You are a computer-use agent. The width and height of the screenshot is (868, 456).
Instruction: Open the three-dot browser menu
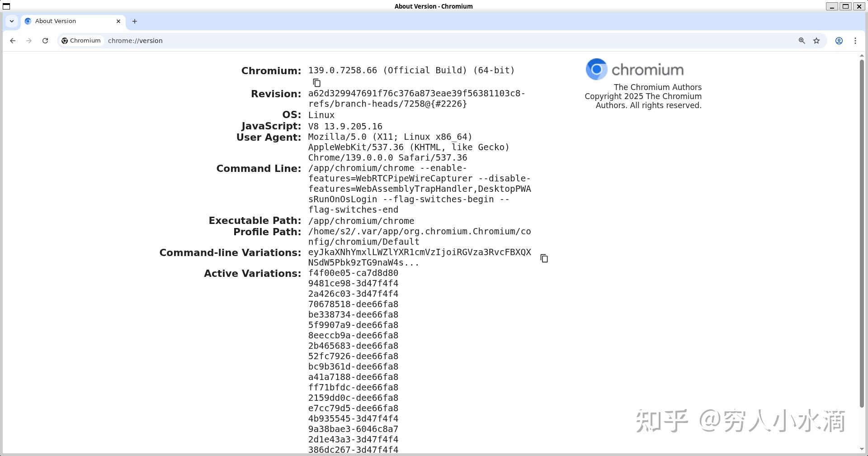pos(855,41)
